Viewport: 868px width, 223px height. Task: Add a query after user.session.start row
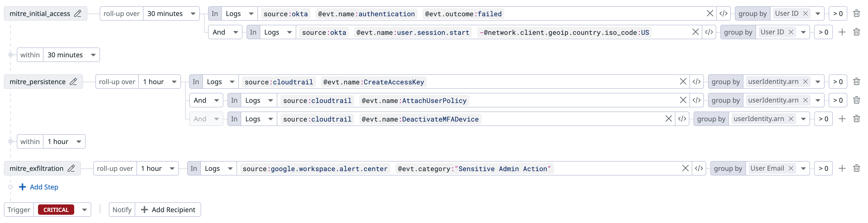(x=842, y=32)
